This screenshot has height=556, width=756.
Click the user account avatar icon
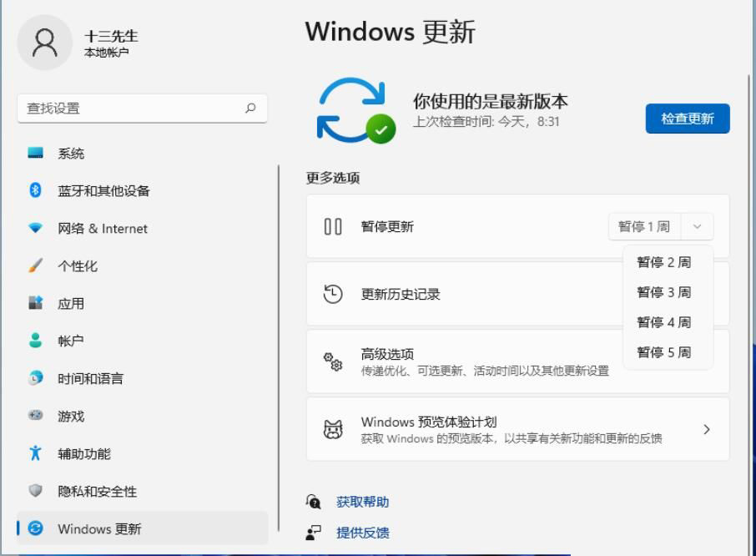(44, 43)
